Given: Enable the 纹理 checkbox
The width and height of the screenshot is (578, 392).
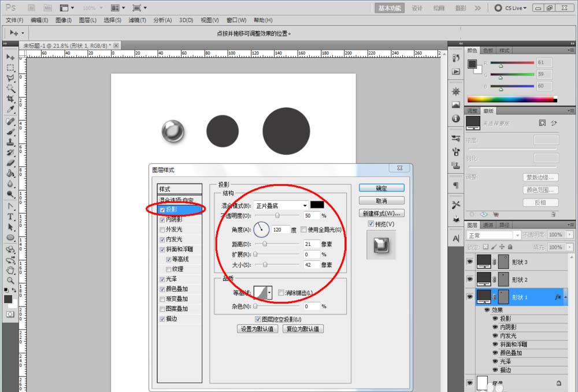Looking at the screenshot, I should (168, 270).
